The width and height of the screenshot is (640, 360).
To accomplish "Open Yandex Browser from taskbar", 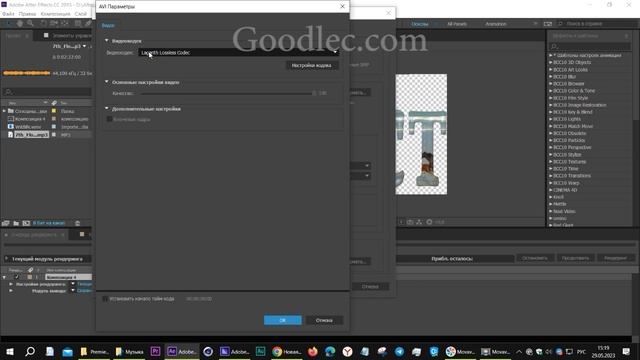I will [347, 351].
